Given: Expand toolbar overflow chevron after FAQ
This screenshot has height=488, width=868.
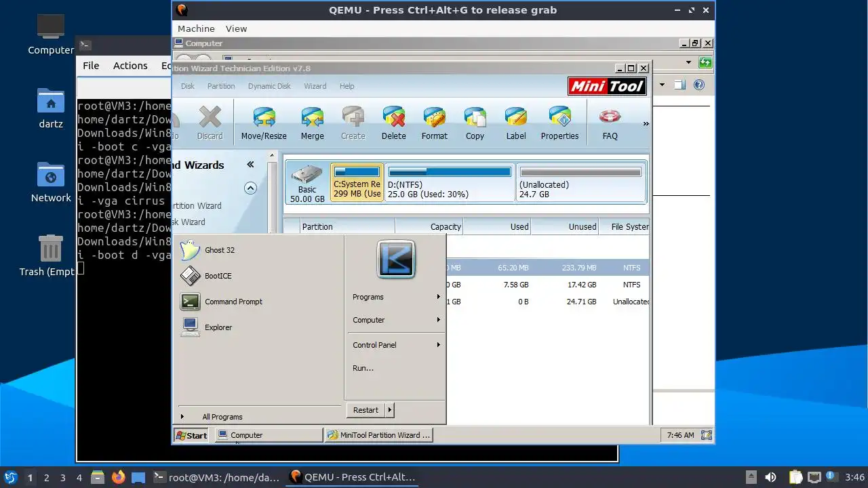Looking at the screenshot, I should (646, 123).
